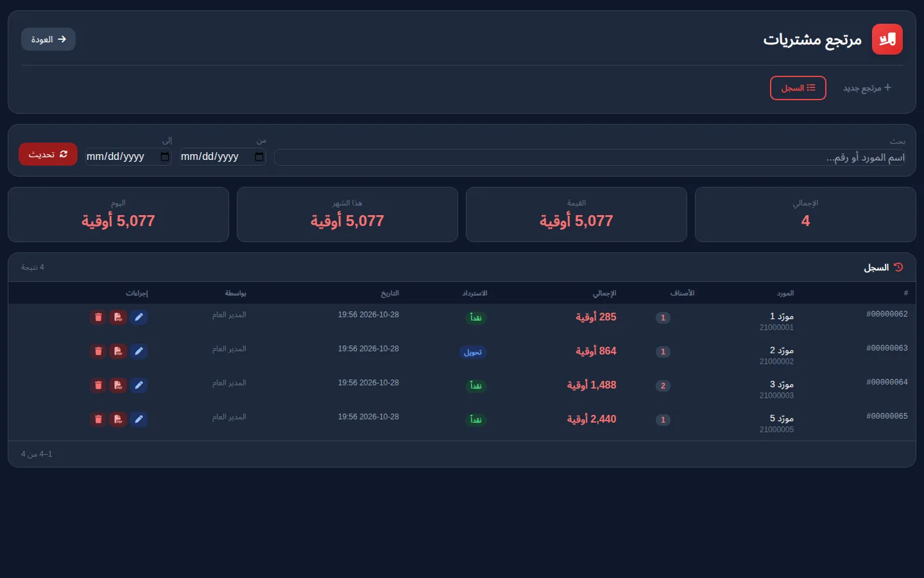Select return number #00000064
The width and height of the screenshot is (924, 578).
(887, 382)
